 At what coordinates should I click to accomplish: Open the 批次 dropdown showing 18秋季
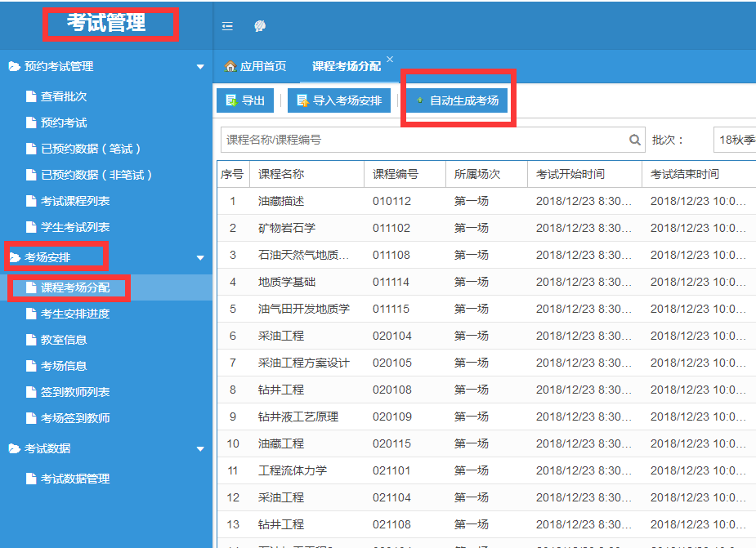pyautogui.click(x=733, y=140)
